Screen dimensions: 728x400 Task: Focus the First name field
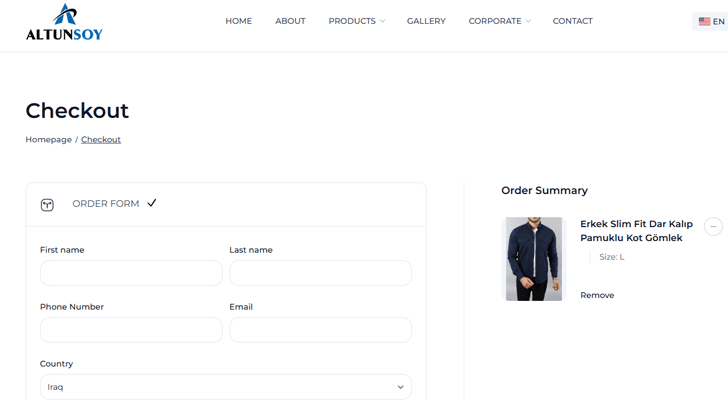[131, 273]
